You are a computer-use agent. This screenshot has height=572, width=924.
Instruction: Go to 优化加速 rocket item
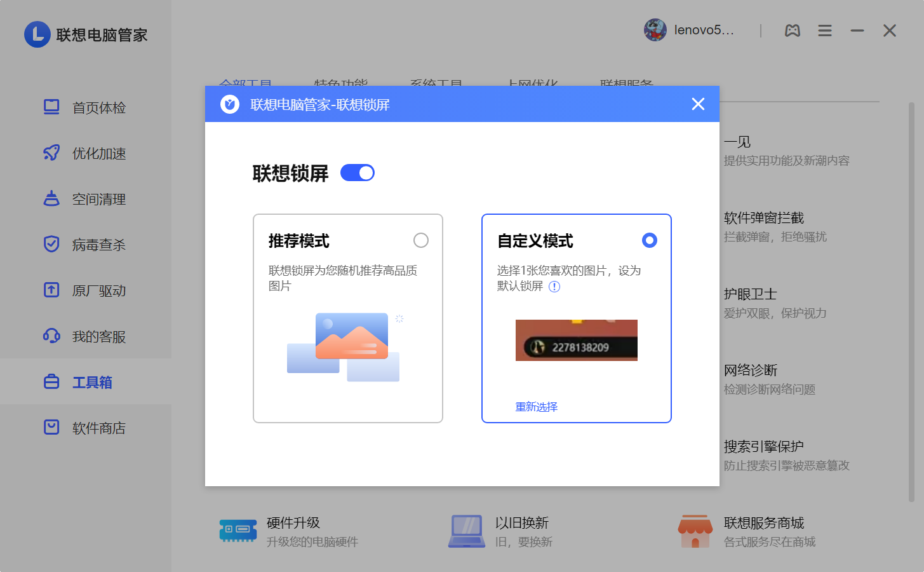click(85, 153)
